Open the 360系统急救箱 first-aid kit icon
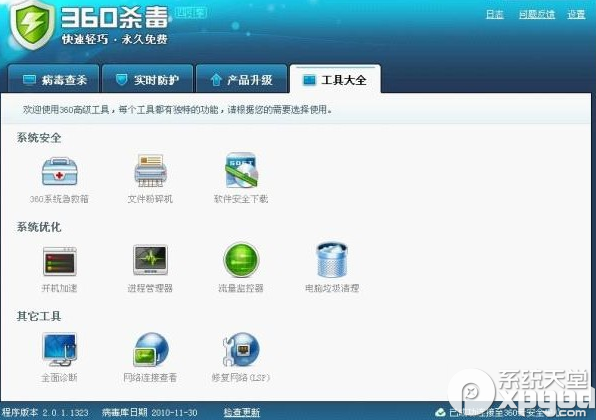The width and height of the screenshot is (596, 420). coord(60,171)
